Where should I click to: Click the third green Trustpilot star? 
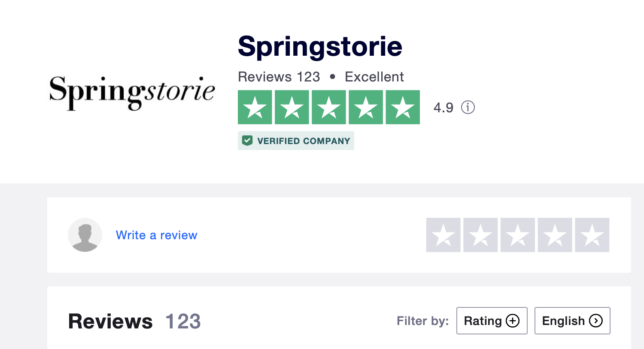[329, 107]
